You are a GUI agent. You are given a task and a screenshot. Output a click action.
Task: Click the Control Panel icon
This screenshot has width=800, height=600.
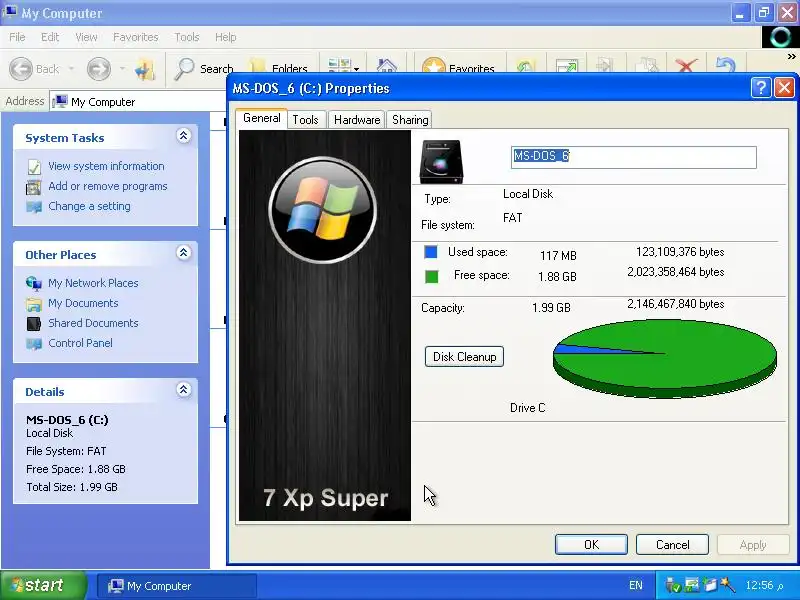(34, 344)
